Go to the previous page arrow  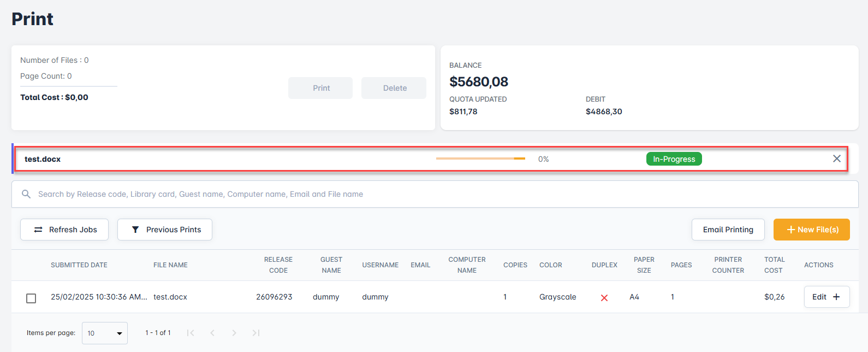[x=212, y=333]
